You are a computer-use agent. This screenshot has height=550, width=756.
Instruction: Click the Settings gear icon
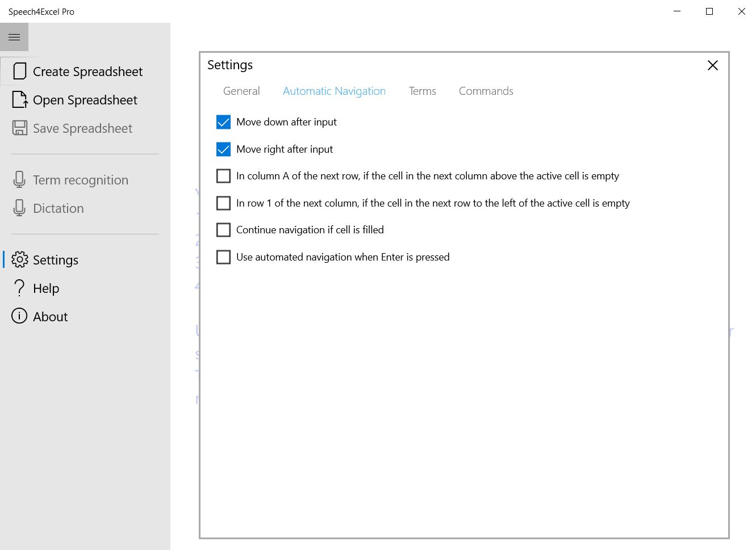[19, 260]
